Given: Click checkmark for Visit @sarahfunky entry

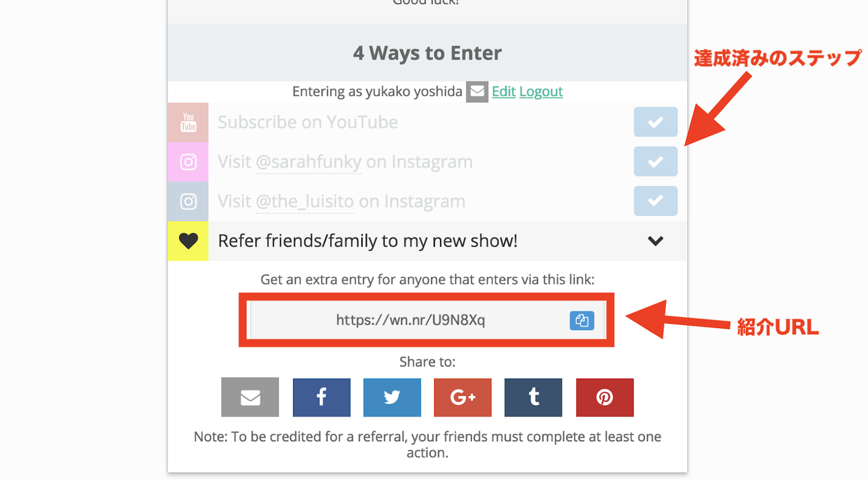Looking at the screenshot, I should coord(655,162).
